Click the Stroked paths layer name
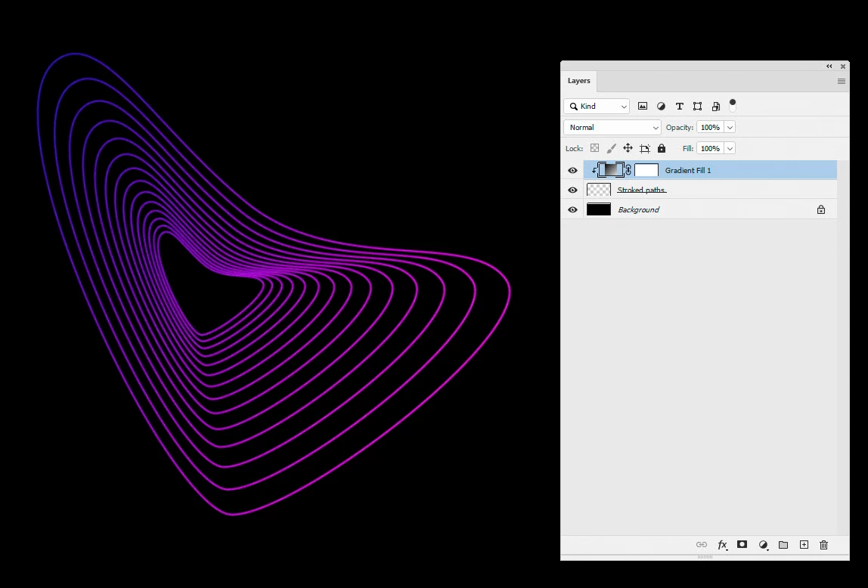The height and width of the screenshot is (588, 868). 641,190
